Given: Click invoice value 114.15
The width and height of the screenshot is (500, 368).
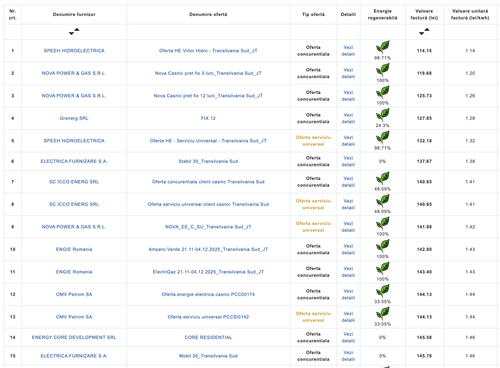Looking at the screenshot, I should point(424,51).
